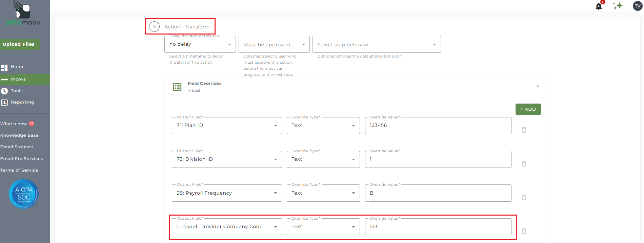This screenshot has height=243, width=644.
Task: Add a new field override
Action: 528,109
